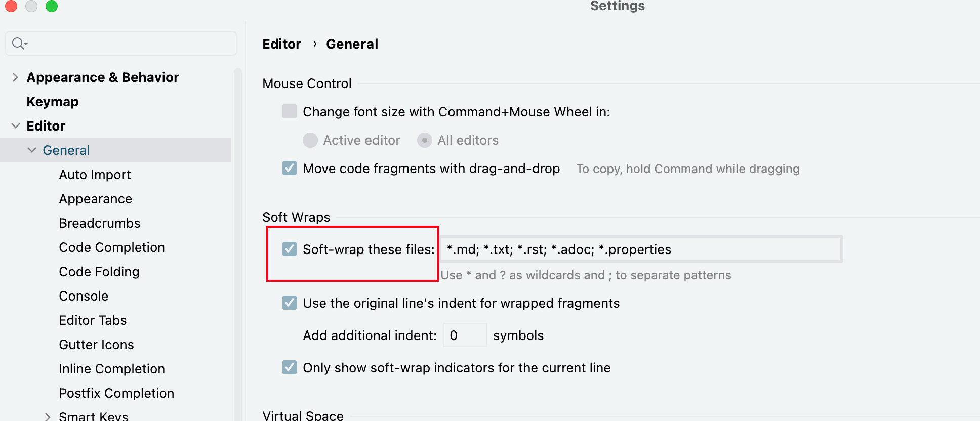Select Editor Tabs in the sidebar
Image resolution: width=980 pixels, height=421 pixels.
coord(93,320)
